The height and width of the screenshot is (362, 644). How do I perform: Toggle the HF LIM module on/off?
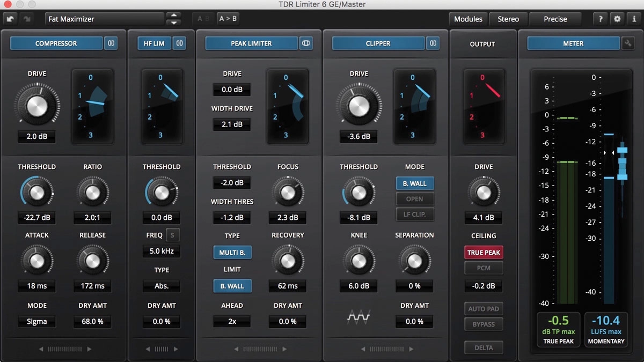pos(154,43)
